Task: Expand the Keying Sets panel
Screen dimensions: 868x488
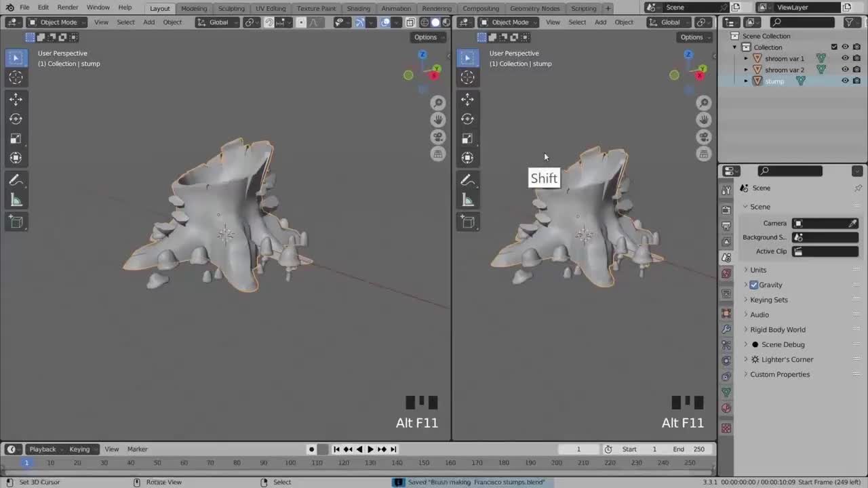Action: [768, 300]
